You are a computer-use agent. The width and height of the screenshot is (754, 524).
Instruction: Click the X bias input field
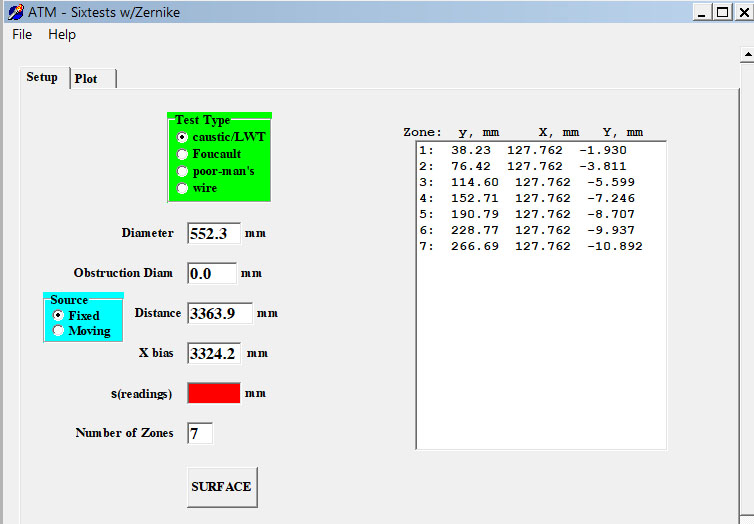[x=214, y=353]
